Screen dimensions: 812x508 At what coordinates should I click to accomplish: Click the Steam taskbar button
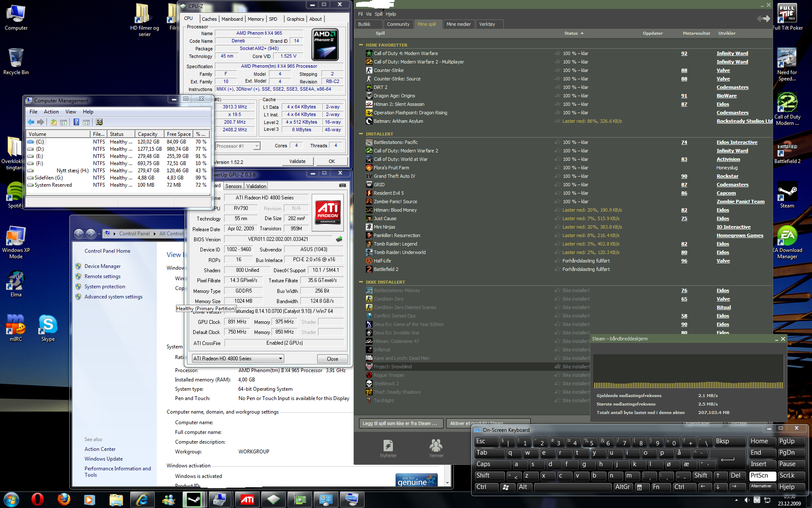tap(194, 500)
